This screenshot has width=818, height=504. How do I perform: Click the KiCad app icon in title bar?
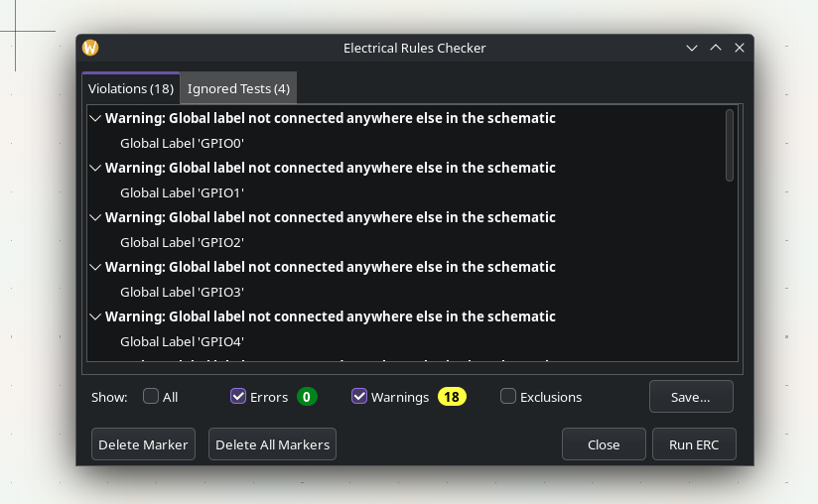click(x=90, y=48)
